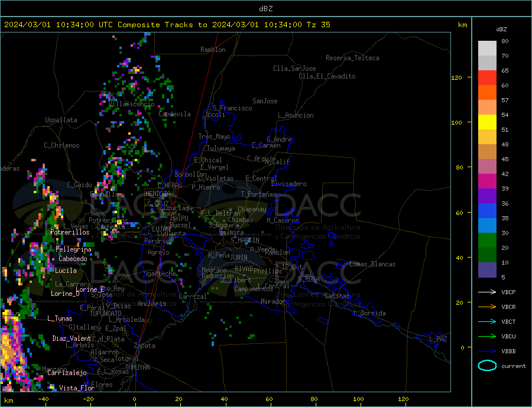Click the '80' value on the color scale
532x407 pixels.
505,41
